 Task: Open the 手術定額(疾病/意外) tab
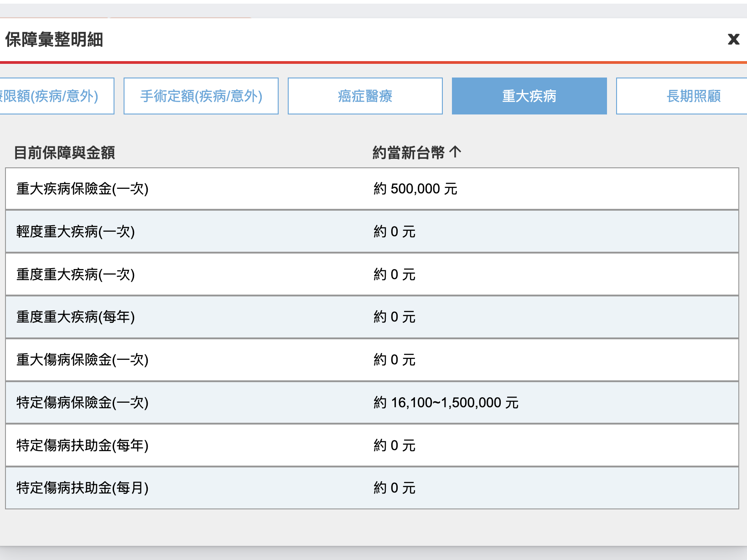pos(201,96)
